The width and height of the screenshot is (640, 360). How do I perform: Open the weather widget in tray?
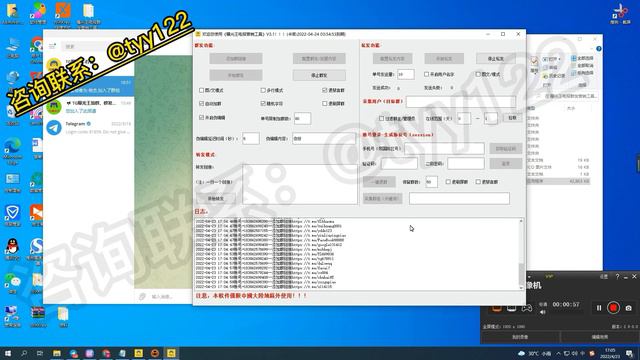click(534, 353)
